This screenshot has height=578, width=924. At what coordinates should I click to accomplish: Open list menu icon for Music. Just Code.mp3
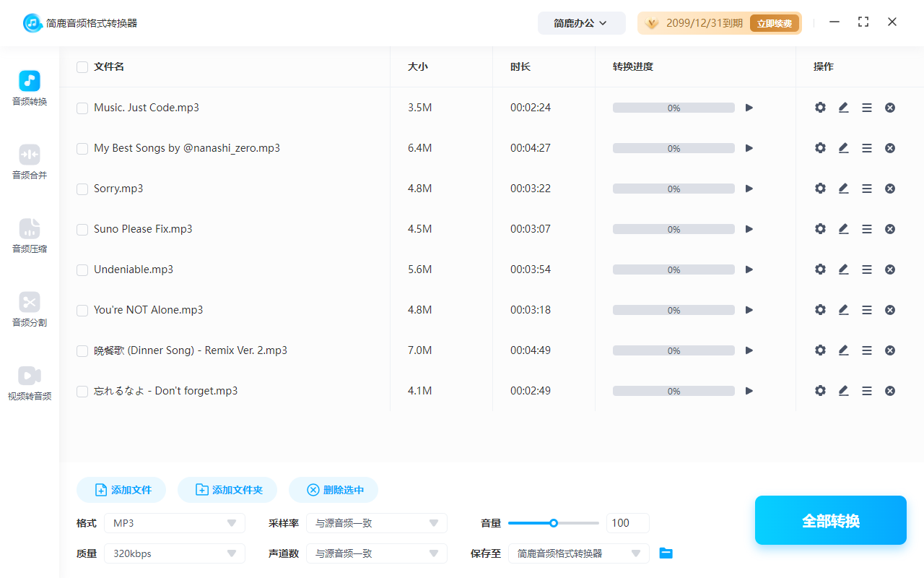(867, 108)
